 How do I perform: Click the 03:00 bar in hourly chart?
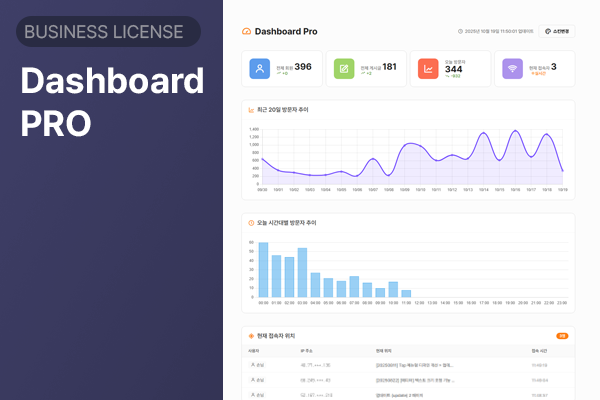[302, 273]
